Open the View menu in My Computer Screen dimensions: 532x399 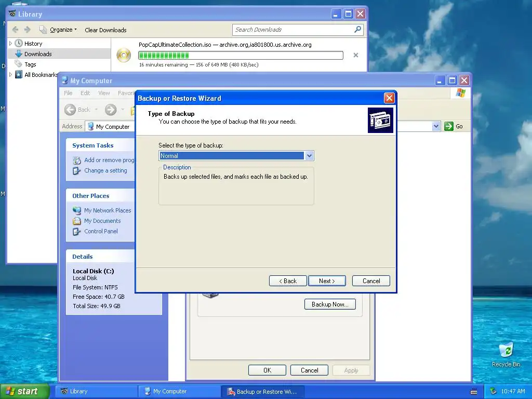pyautogui.click(x=104, y=93)
